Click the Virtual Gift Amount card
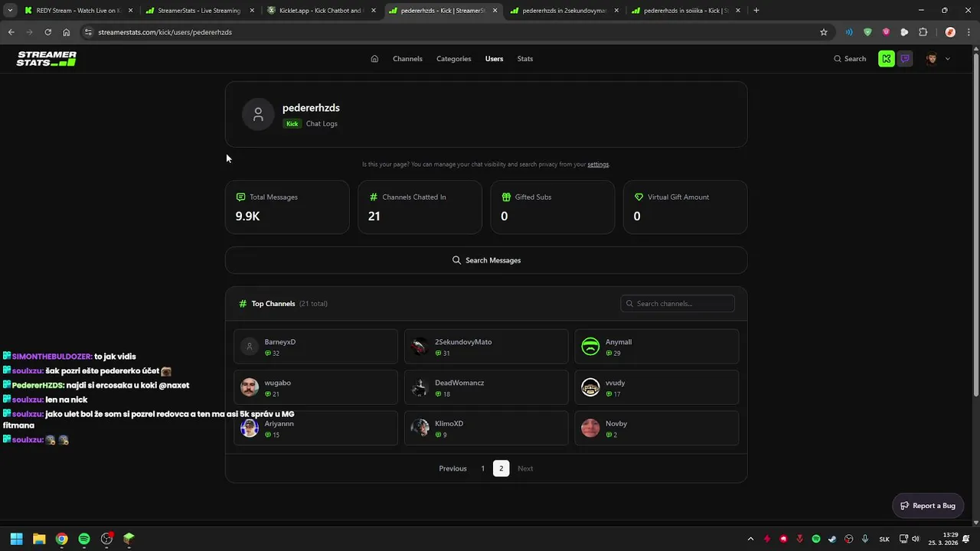 685,207
